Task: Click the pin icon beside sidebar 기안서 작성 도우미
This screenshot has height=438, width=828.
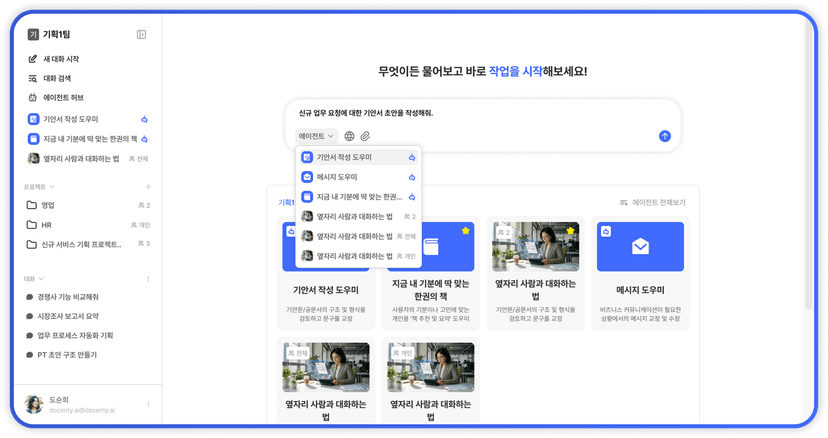Action: (x=144, y=119)
